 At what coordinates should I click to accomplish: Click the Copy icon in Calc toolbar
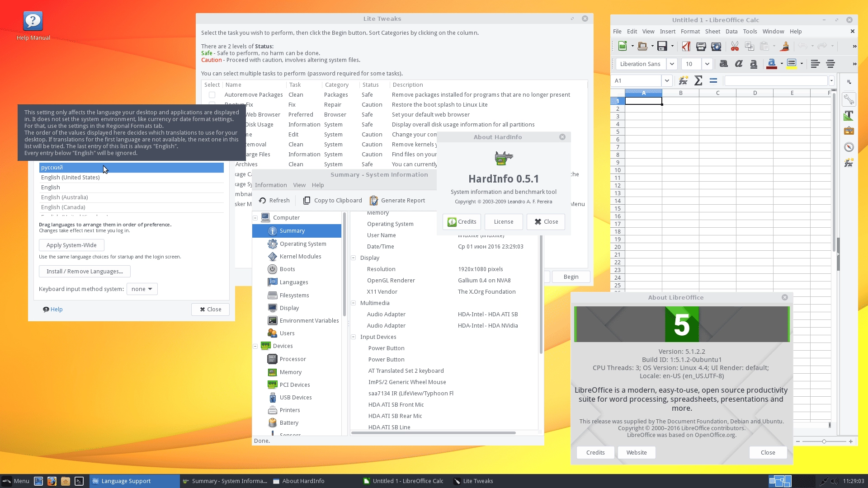click(750, 46)
